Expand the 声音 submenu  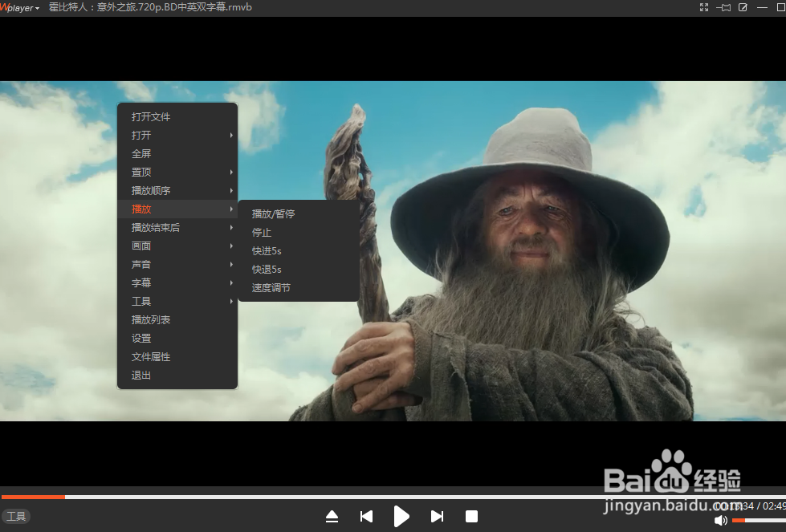[x=177, y=265]
